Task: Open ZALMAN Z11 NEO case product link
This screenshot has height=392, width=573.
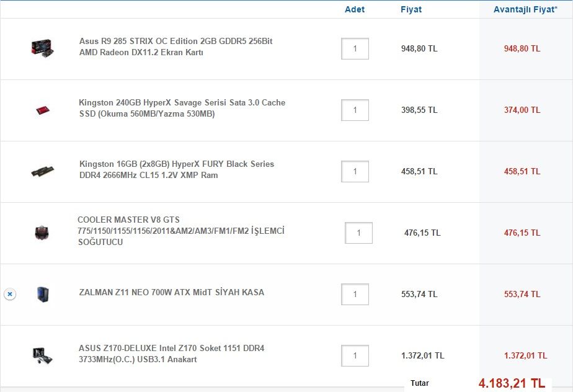Action: (x=171, y=292)
